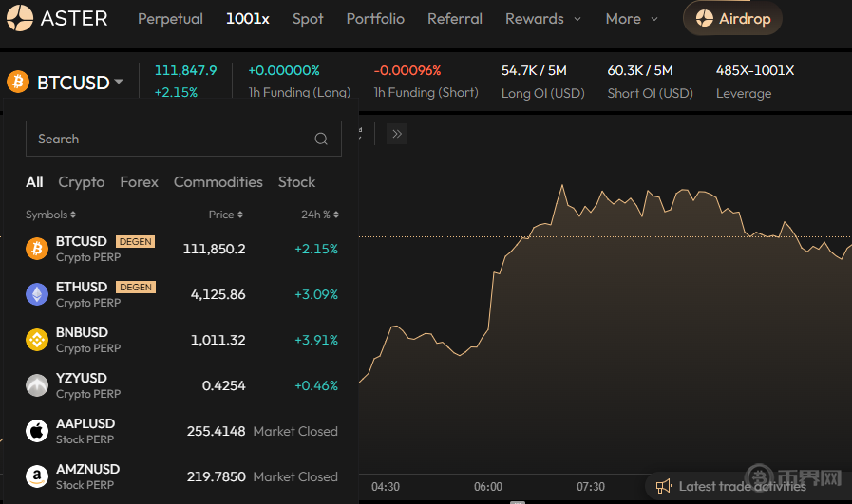Click the search magnifier icon
The height and width of the screenshot is (504, 852).
[x=321, y=140]
